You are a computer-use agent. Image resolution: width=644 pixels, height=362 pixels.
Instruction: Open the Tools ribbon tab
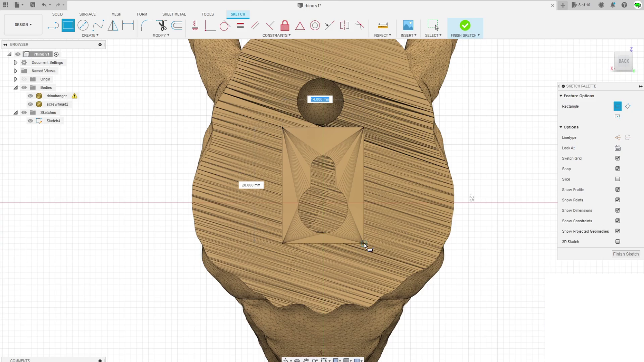tap(208, 14)
